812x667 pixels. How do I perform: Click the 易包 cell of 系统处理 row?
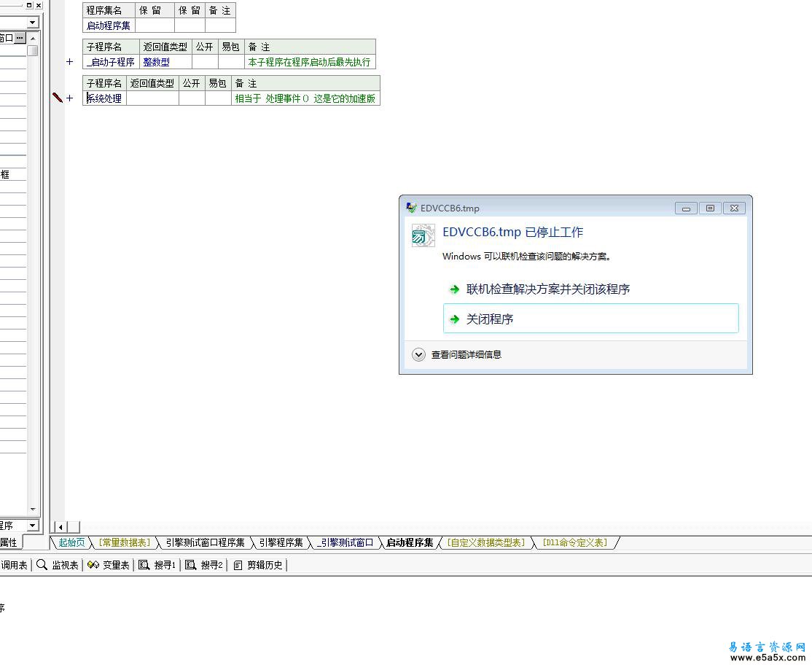(219, 98)
